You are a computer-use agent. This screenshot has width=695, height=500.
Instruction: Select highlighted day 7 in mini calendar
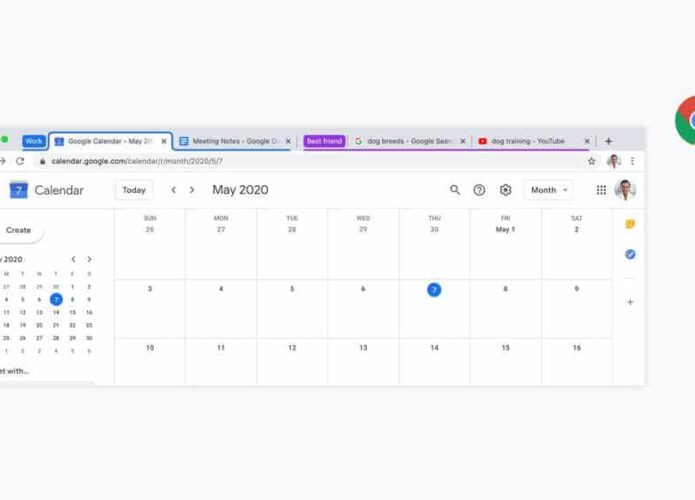point(56,299)
